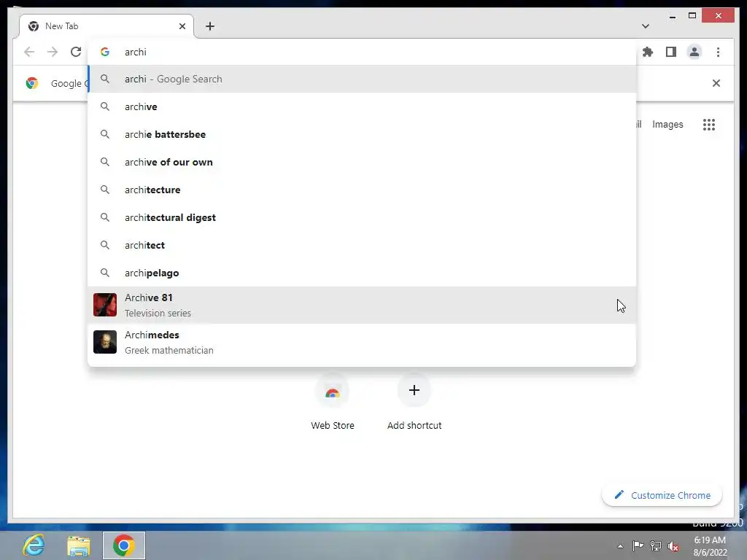The image size is (747, 560).
Task: Click Customize Chrome button
Action: point(662,495)
